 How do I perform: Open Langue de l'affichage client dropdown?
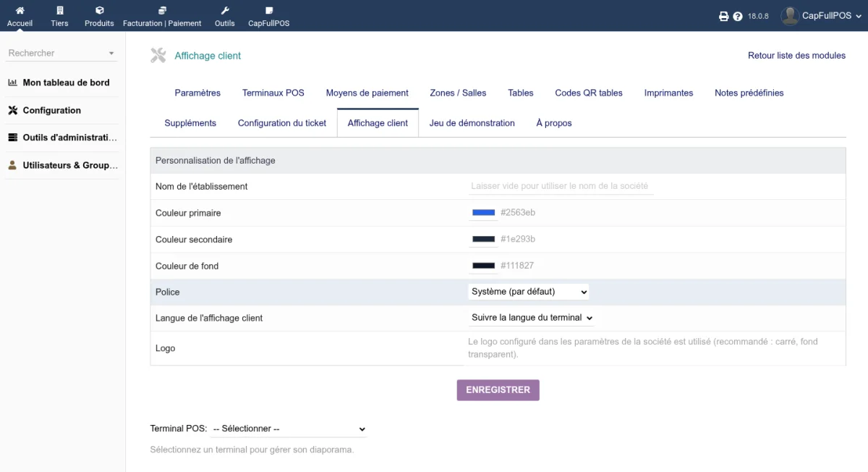click(532, 318)
